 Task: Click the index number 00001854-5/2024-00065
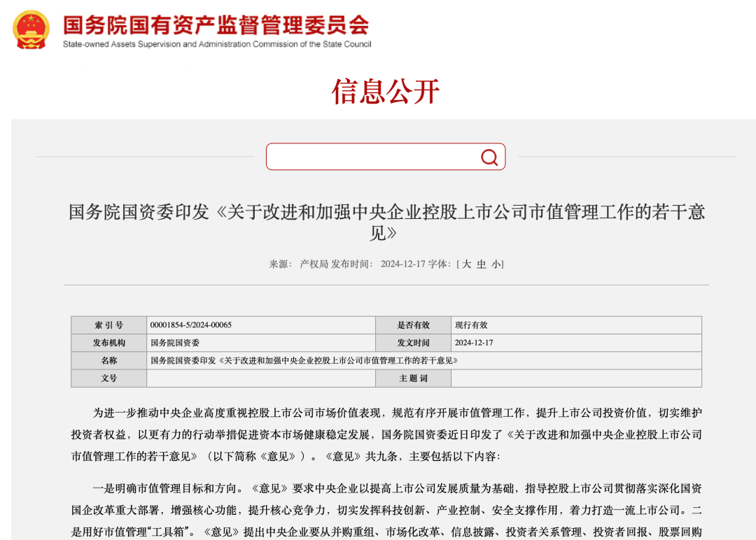point(190,325)
